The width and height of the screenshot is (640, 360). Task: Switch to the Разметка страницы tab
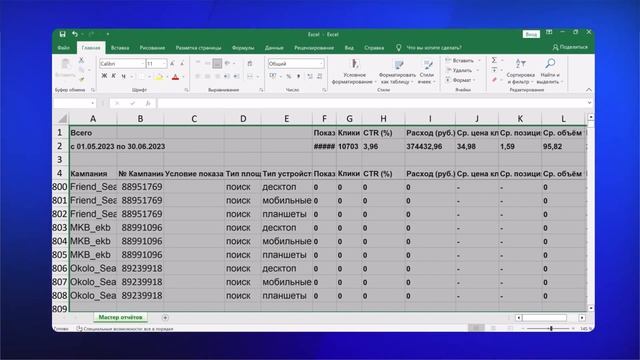(x=198, y=48)
